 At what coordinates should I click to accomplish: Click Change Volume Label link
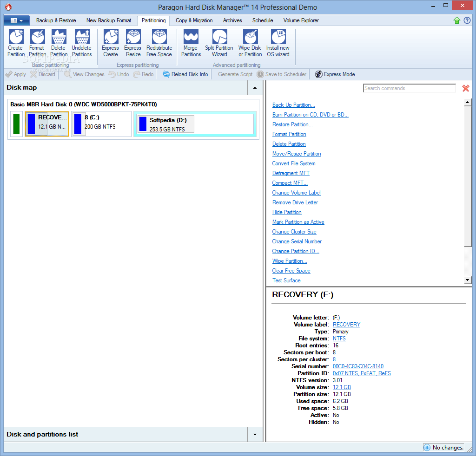[296, 193]
